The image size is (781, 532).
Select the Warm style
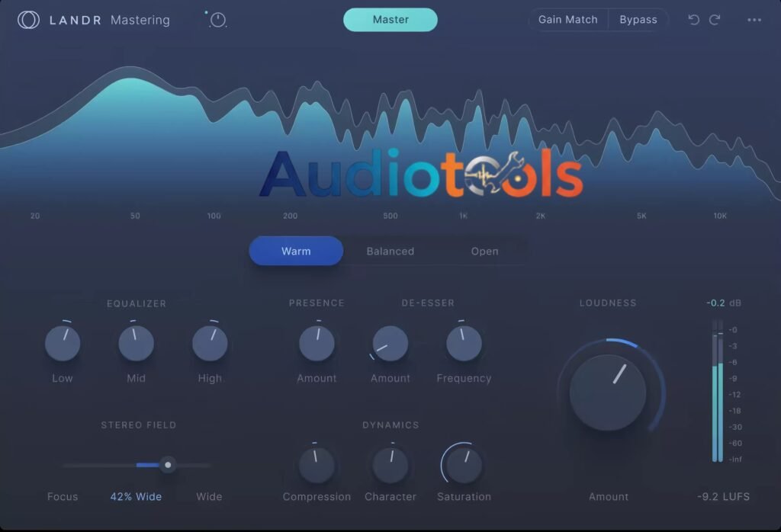click(x=296, y=251)
